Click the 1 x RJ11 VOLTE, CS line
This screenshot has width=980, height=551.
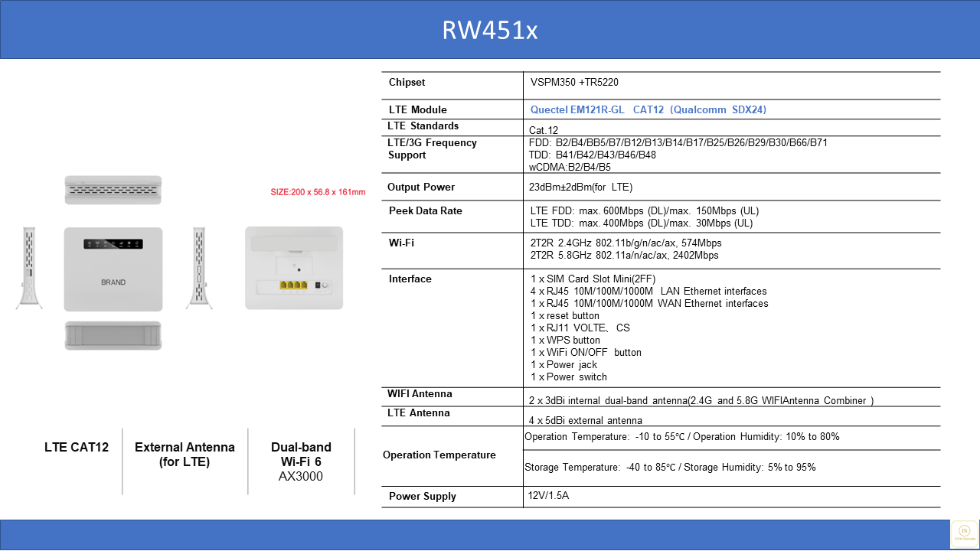(580, 328)
